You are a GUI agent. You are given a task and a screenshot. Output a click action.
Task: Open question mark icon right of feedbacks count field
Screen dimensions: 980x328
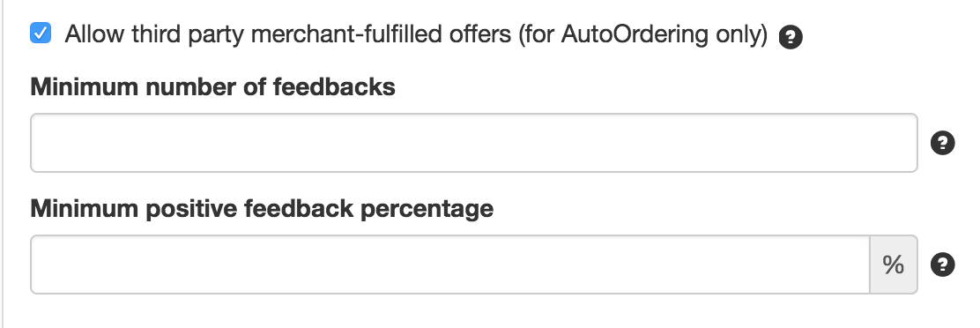pos(942,143)
